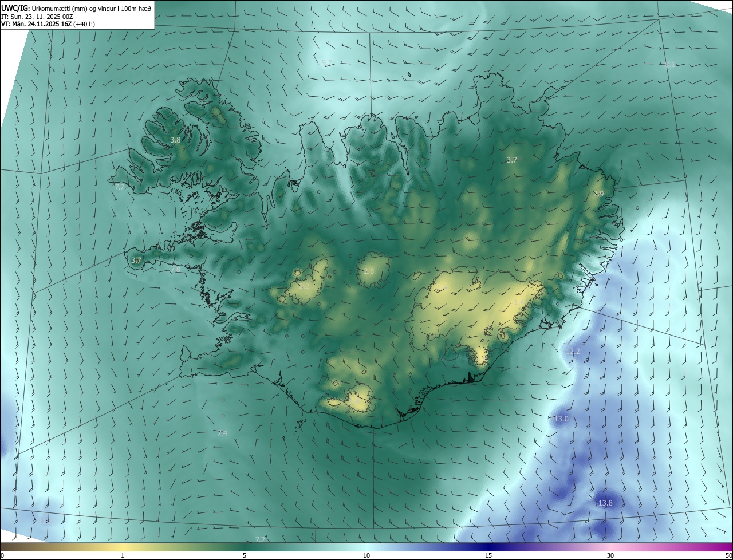Click the 7.7 value off the Westfjords coast
733x560 pixels.
(119, 187)
